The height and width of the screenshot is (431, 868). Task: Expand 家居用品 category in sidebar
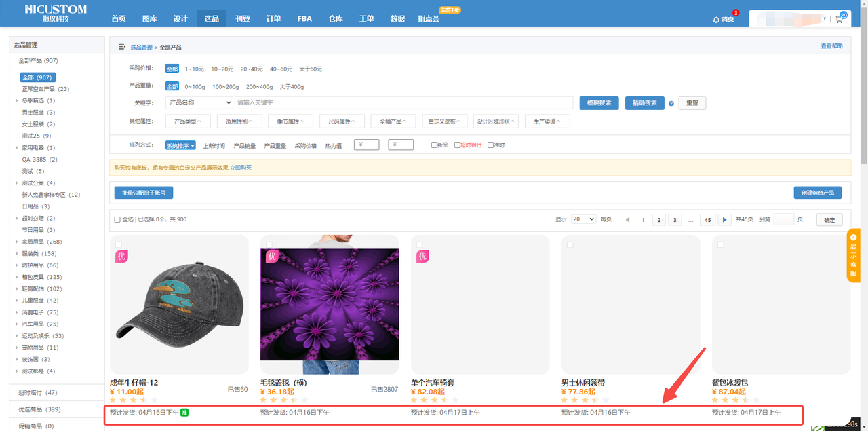click(17, 242)
